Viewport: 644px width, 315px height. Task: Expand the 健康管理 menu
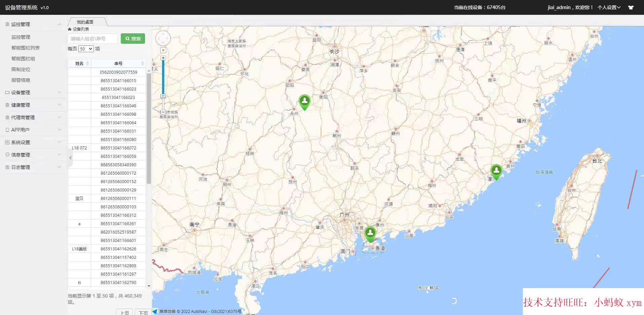click(x=60, y=105)
